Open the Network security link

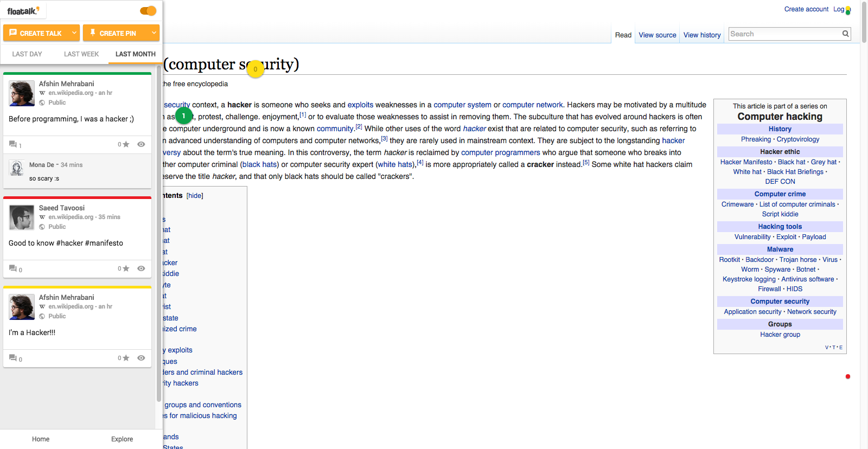[812, 312]
